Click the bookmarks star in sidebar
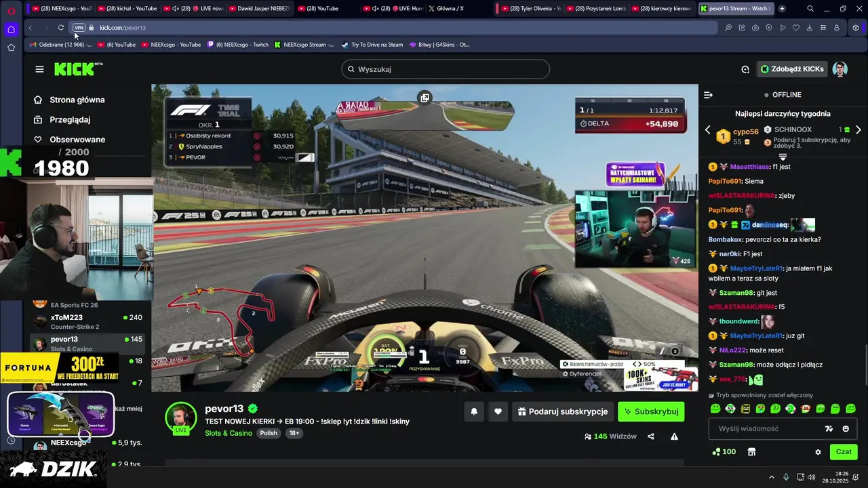 11,47
